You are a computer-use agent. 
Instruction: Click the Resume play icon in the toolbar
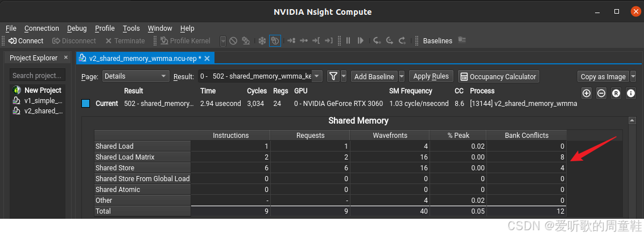(x=361, y=41)
